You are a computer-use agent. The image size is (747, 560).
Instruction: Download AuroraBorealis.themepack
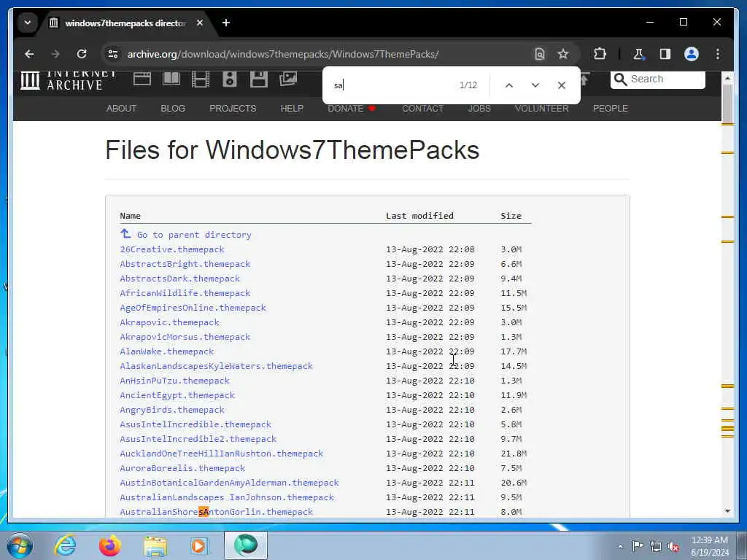click(x=182, y=468)
